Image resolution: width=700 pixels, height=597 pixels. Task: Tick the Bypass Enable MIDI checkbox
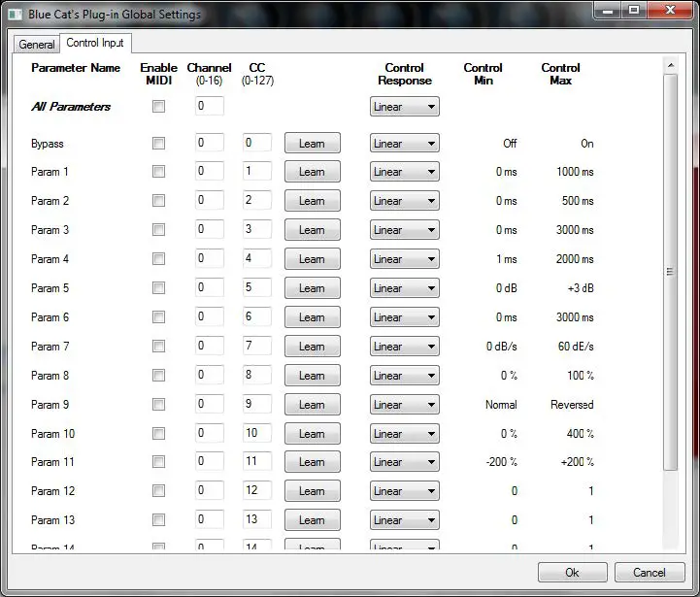(x=158, y=144)
